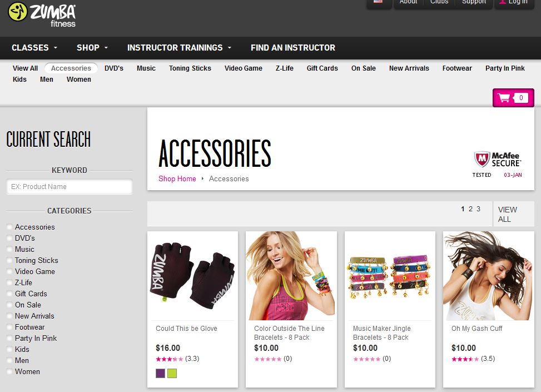Check the Men category checkbox
This screenshot has width=541, height=392.
(9, 361)
